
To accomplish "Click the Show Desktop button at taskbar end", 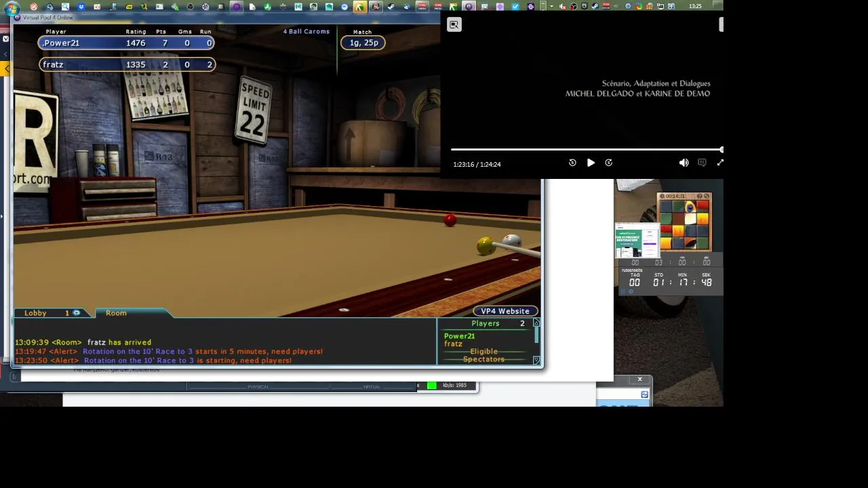I will click(717, 6).
